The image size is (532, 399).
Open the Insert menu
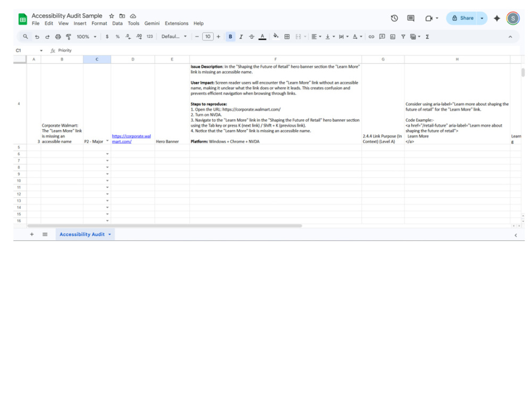80,23
